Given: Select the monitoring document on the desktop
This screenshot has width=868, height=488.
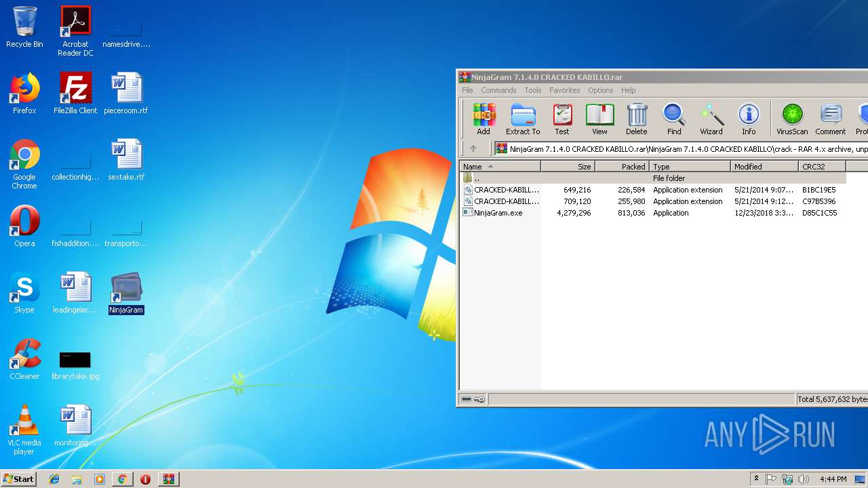Looking at the screenshot, I should click(75, 426).
